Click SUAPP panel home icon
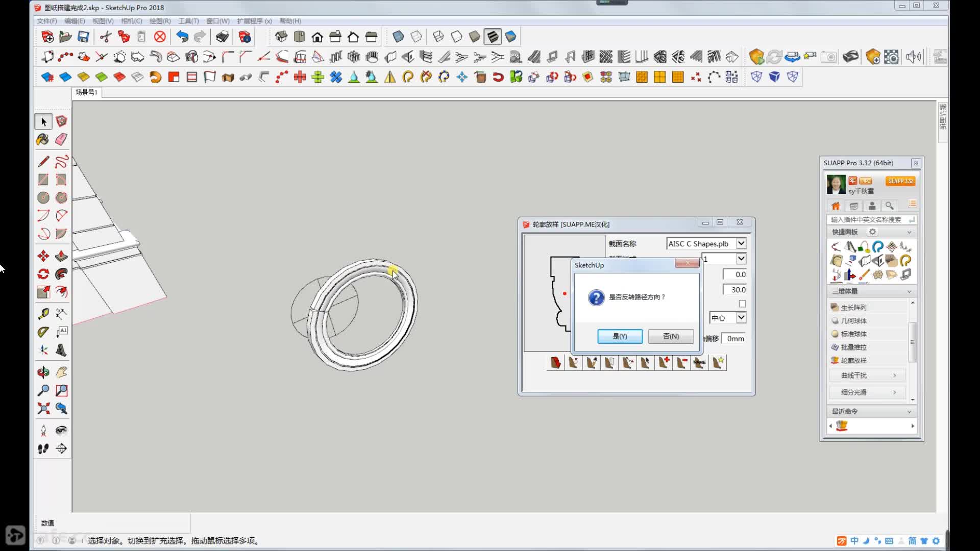The height and width of the screenshot is (551, 980). (x=836, y=206)
